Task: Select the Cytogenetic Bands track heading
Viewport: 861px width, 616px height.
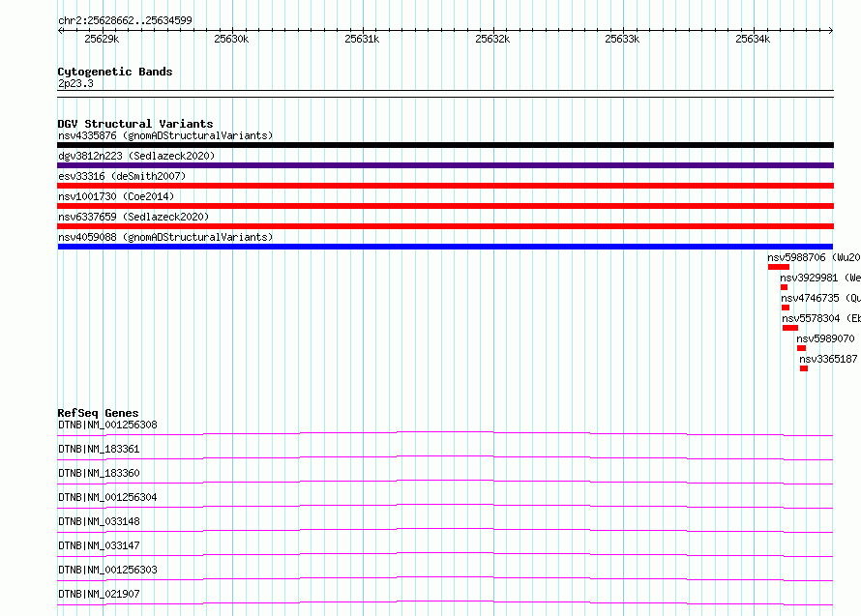Action: click(x=115, y=72)
